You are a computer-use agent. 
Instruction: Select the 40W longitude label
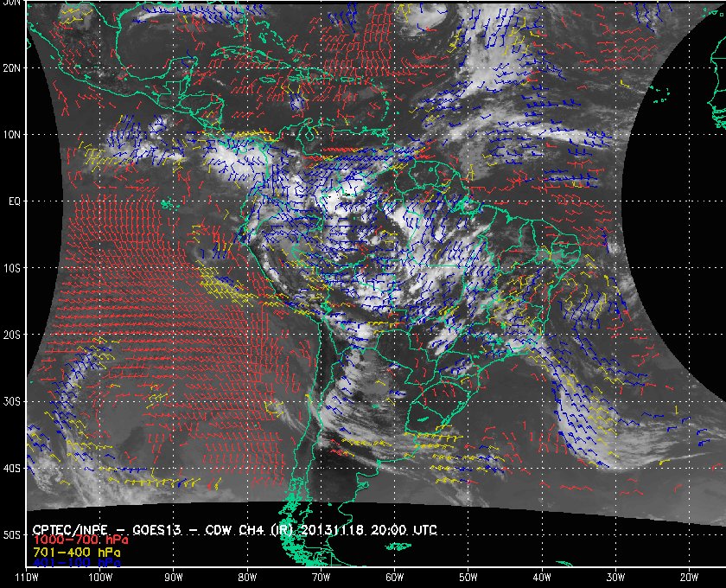click(x=542, y=577)
